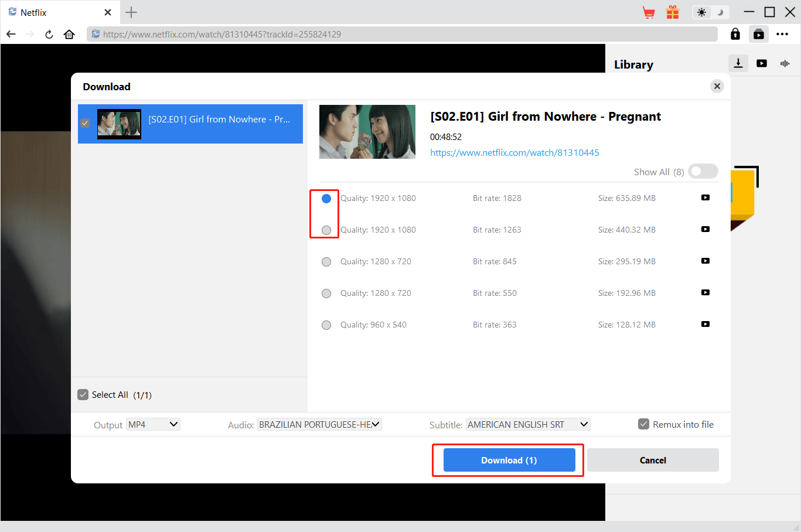Open the Library video icon
The image size is (801, 532).
pos(762,63)
